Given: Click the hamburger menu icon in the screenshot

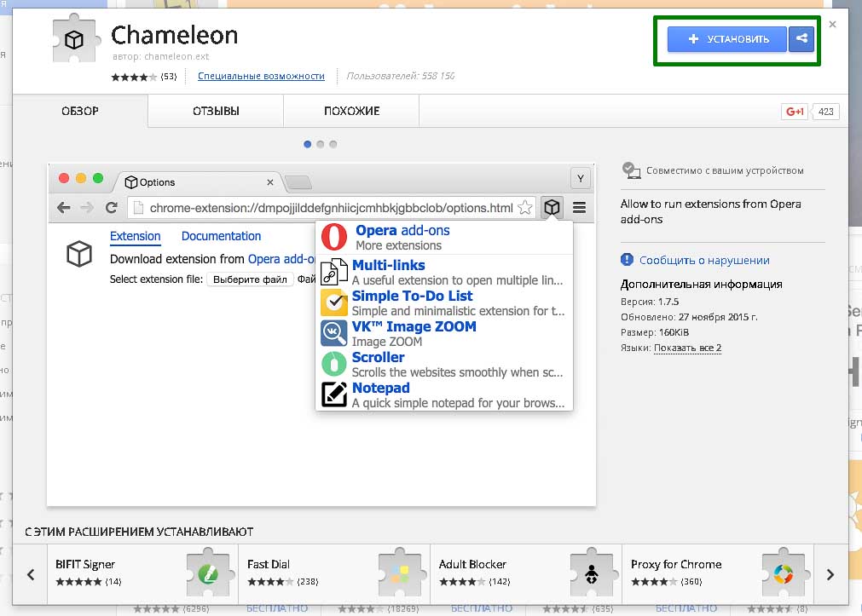Looking at the screenshot, I should 579,207.
